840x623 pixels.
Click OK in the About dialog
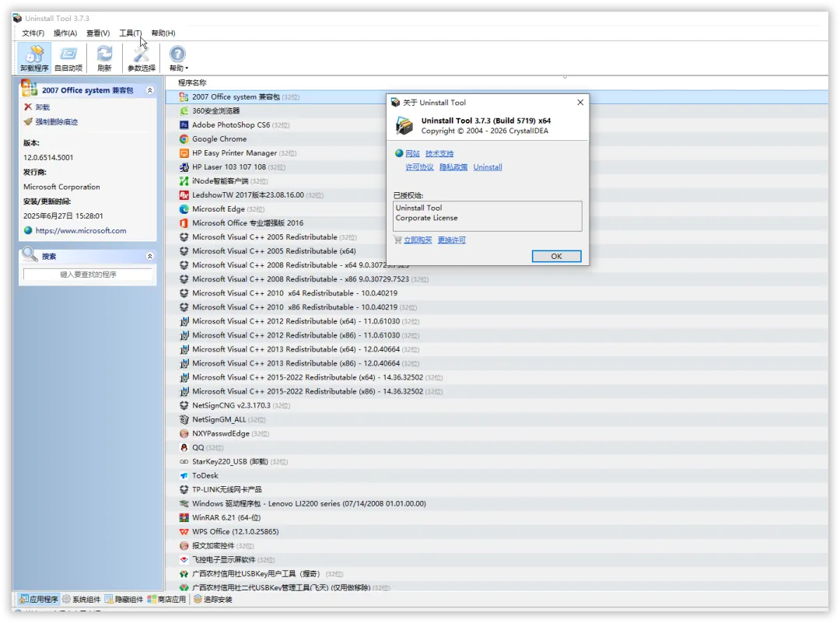click(x=557, y=257)
